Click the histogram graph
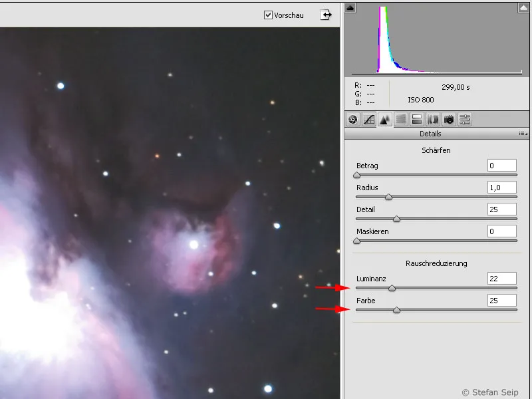Screen dimensions: 532x399 point(437,40)
